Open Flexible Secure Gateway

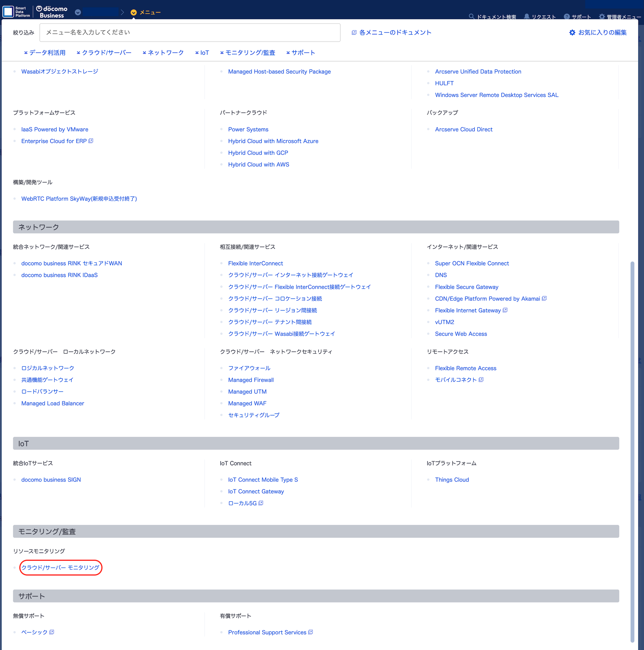pos(467,287)
